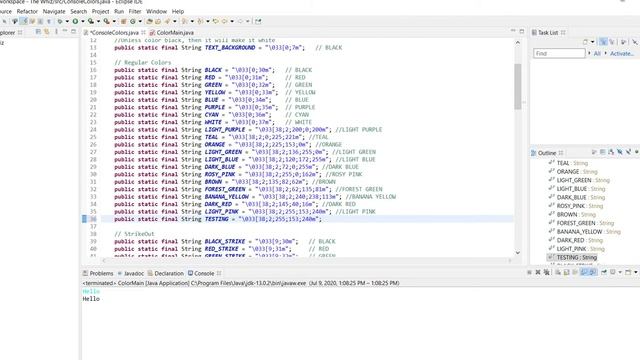Click the Clear Console icon

(558, 272)
